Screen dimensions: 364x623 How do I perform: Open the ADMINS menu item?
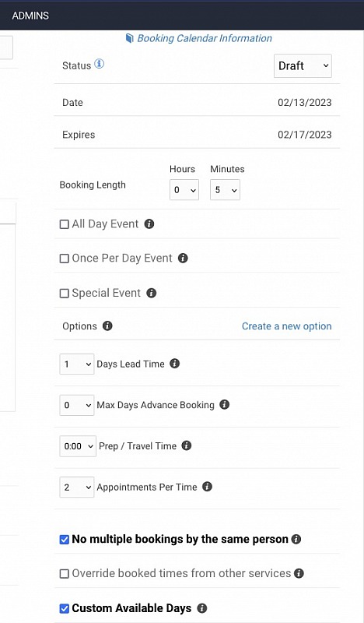(30, 16)
